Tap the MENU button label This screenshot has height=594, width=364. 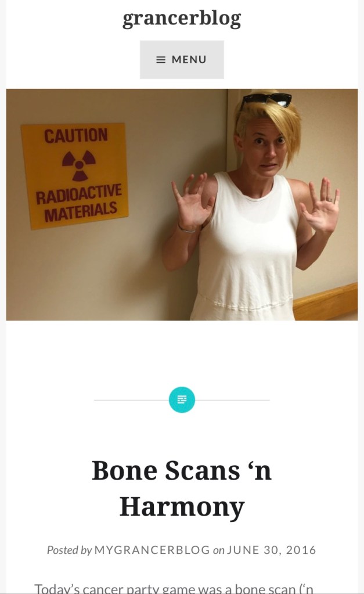pyautogui.click(x=189, y=59)
